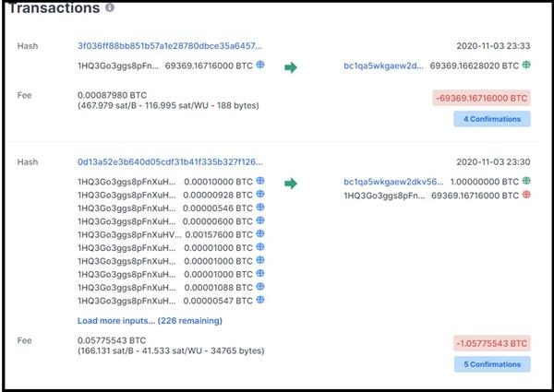
Task: Click the 5 Confirmations badge
Action: pyautogui.click(x=492, y=364)
